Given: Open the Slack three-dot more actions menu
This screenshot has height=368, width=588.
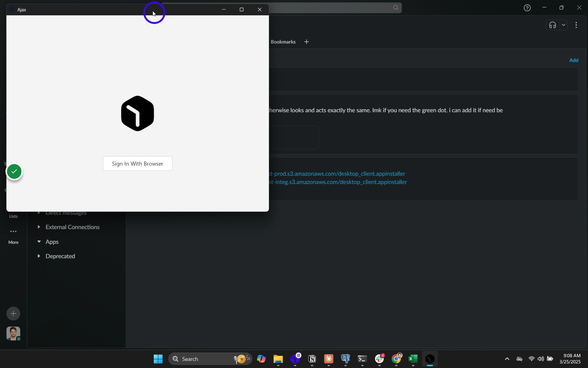Looking at the screenshot, I should 576,25.
